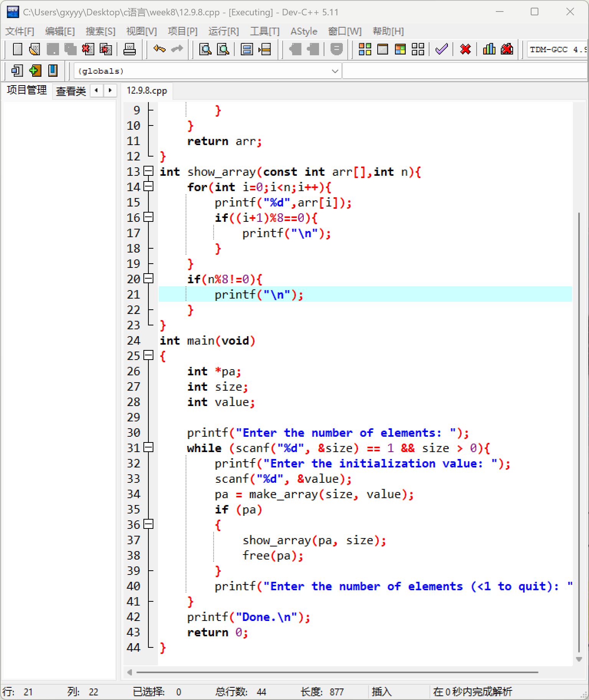The image size is (589, 700).
Task: Open the 搜索[S] menu
Action: click(100, 31)
